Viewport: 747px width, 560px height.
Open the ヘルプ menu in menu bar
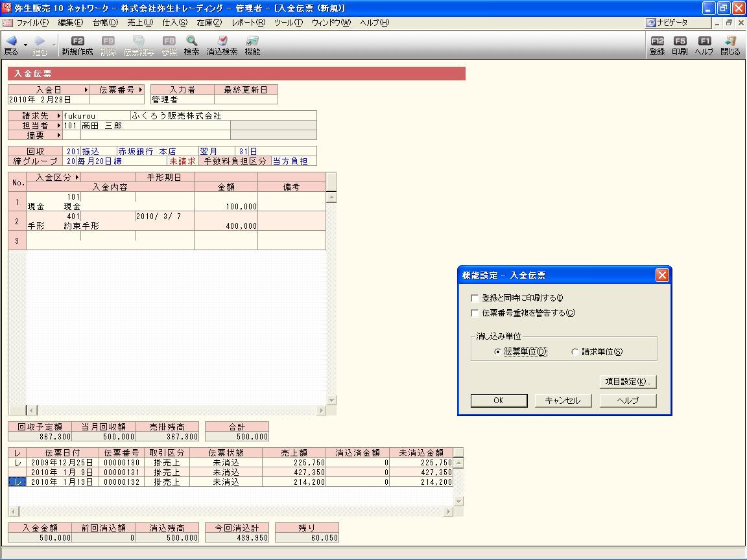click(x=374, y=23)
